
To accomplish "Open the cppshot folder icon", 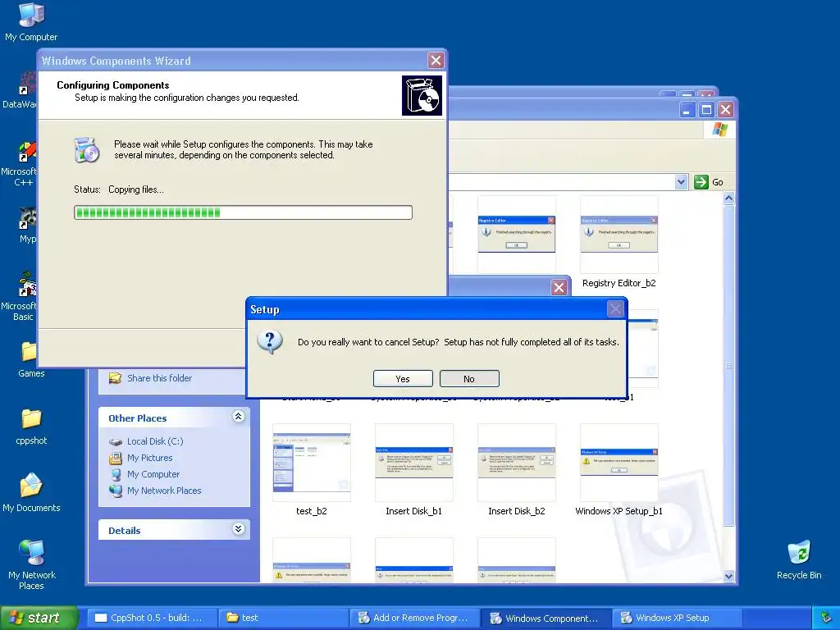I will [x=31, y=427].
